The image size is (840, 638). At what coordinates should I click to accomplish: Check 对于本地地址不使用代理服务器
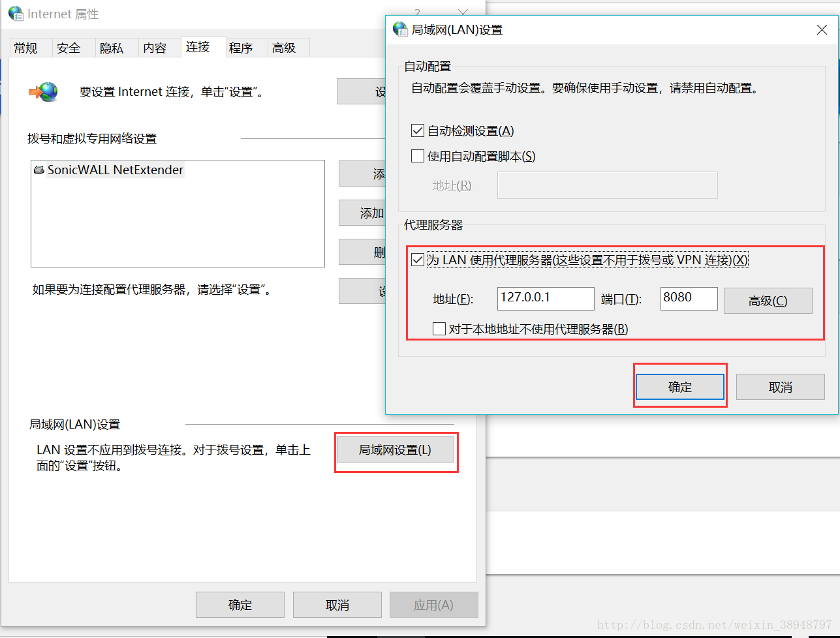click(439, 328)
